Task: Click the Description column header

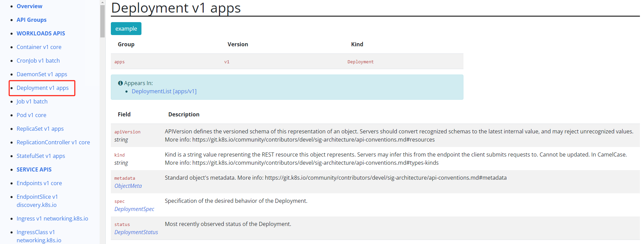Action: coord(184,114)
